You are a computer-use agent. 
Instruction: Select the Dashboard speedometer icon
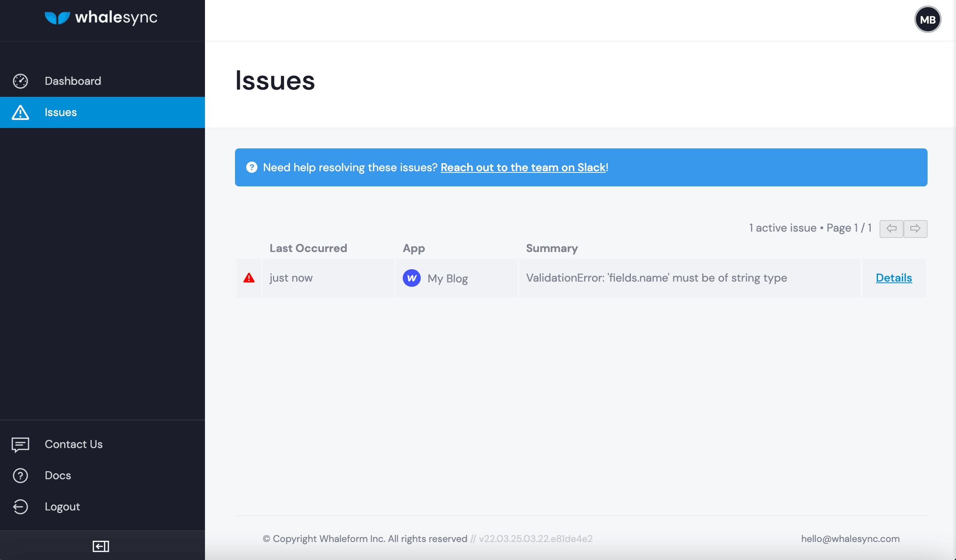point(20,81)
